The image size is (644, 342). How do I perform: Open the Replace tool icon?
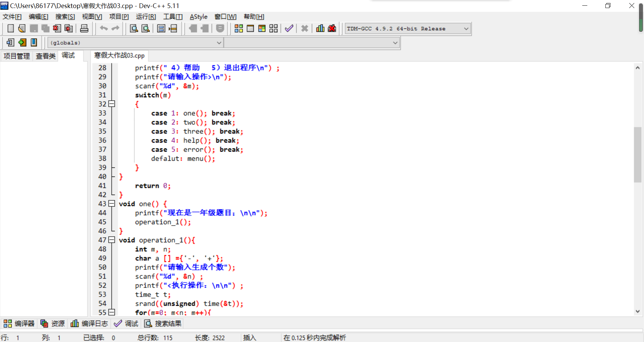[146, 29]
